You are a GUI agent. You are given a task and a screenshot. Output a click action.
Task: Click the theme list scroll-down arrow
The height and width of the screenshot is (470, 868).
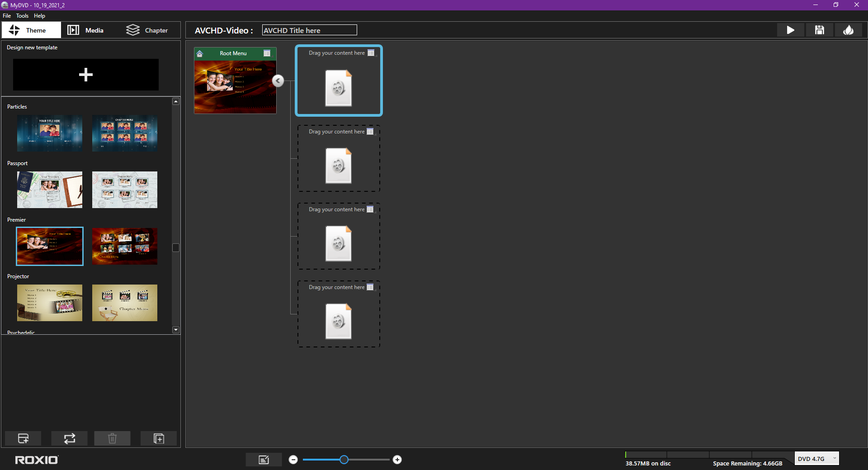tap(176, 330)
